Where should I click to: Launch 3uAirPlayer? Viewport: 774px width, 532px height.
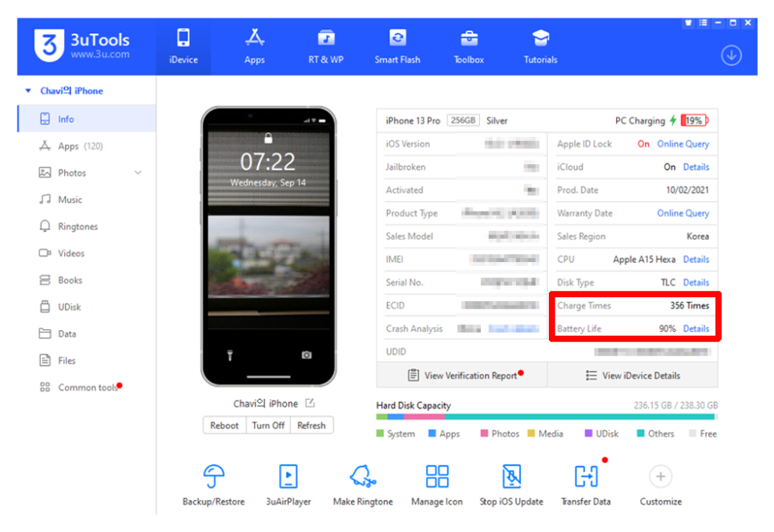pos(288,485)
